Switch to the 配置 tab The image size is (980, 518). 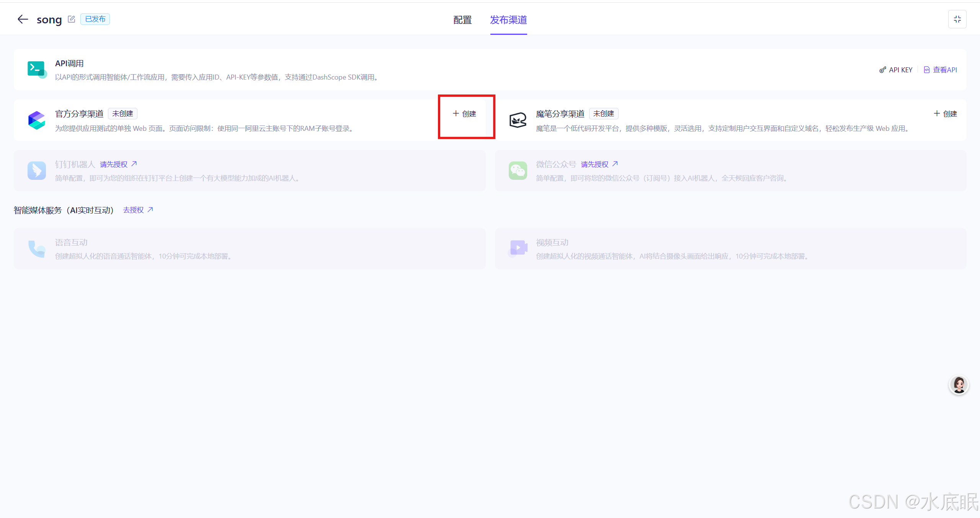click(x=462, y=20)
